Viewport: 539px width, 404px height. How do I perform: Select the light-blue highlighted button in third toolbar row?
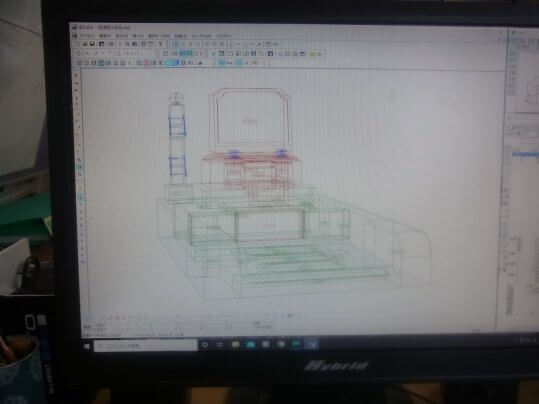(172, 63)
